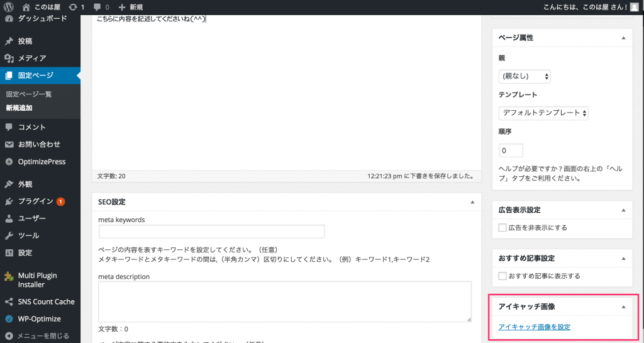Viewport: 644px width, 343px height.
Task: Click the 新規 admin bar link
Action: [x=136, y=7]
